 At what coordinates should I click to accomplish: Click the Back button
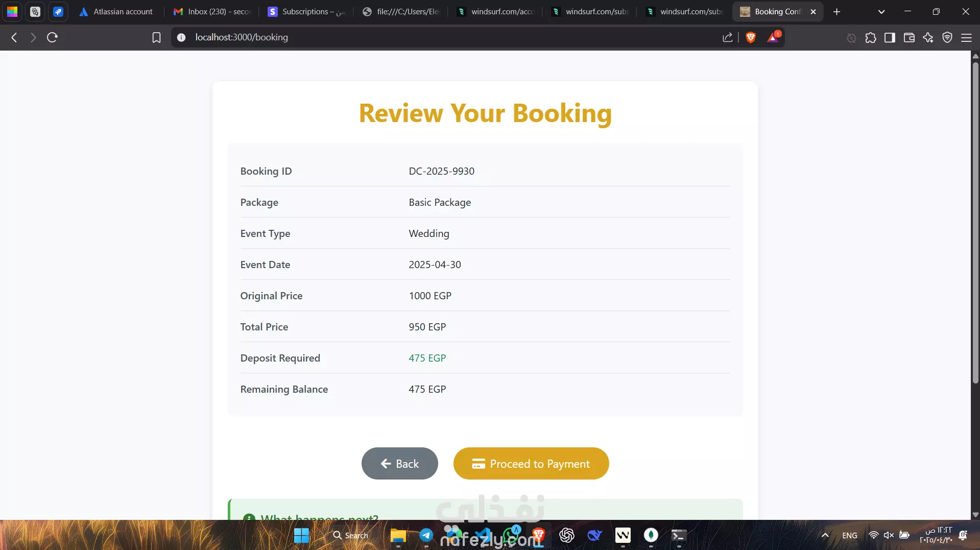click(399, 463)
